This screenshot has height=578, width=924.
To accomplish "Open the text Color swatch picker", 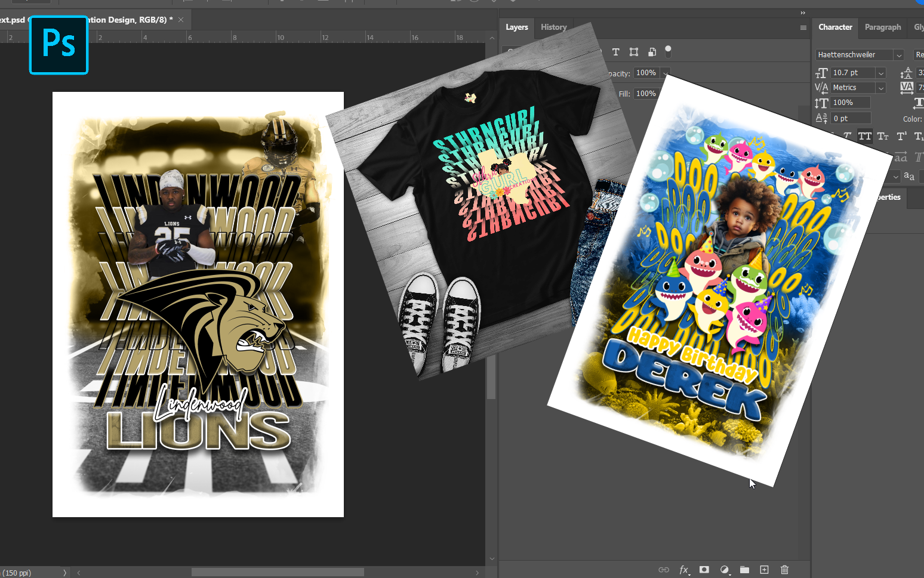I will tap(922, 119).
